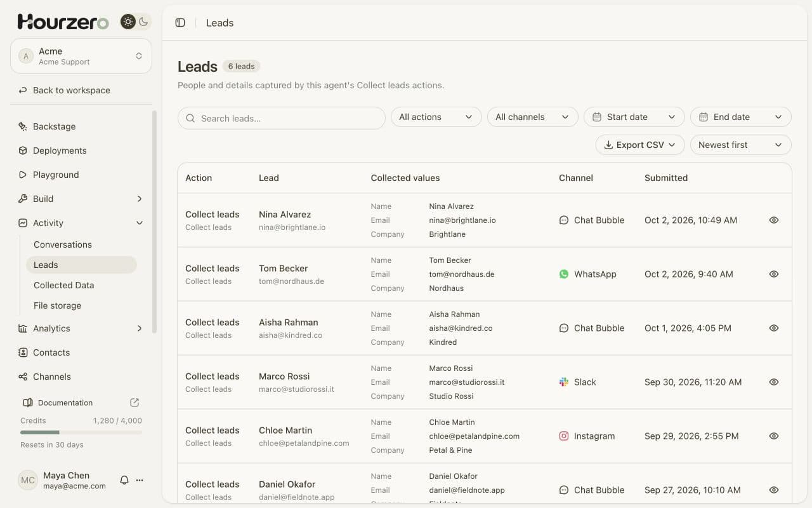Open Backstage from the sidebar
Image resolution: width=812 pixels, height=508 pixels.
click(x=81, y=126)
